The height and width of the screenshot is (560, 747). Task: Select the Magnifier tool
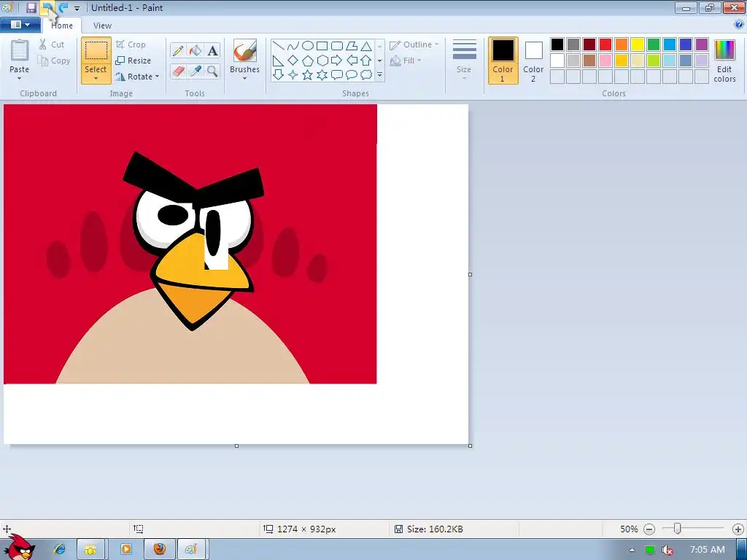212,71
